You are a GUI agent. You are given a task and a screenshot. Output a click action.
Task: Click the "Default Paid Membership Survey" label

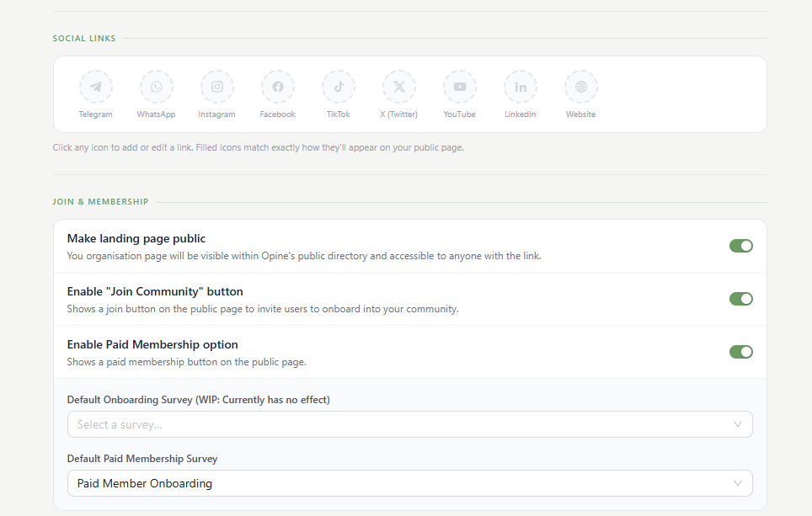click(142, 459)
